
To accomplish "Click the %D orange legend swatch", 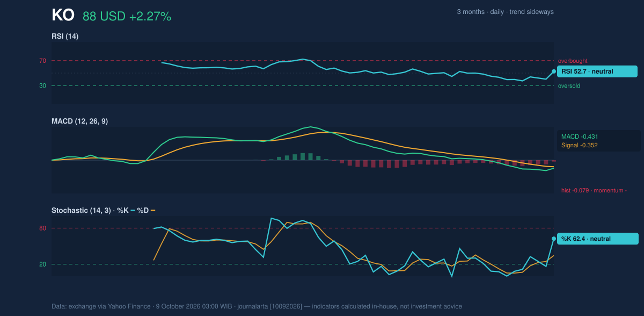I will coord(153,211).
